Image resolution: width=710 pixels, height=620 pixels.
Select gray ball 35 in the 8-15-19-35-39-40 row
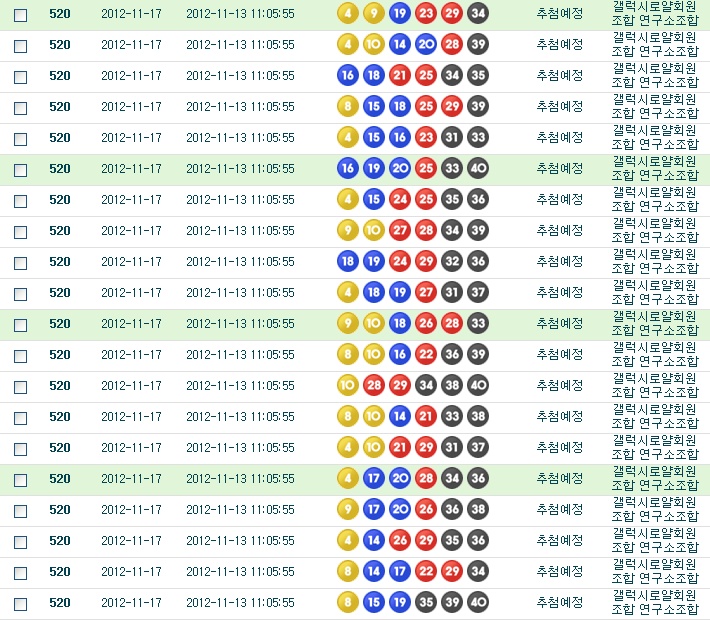click(425, 602)
